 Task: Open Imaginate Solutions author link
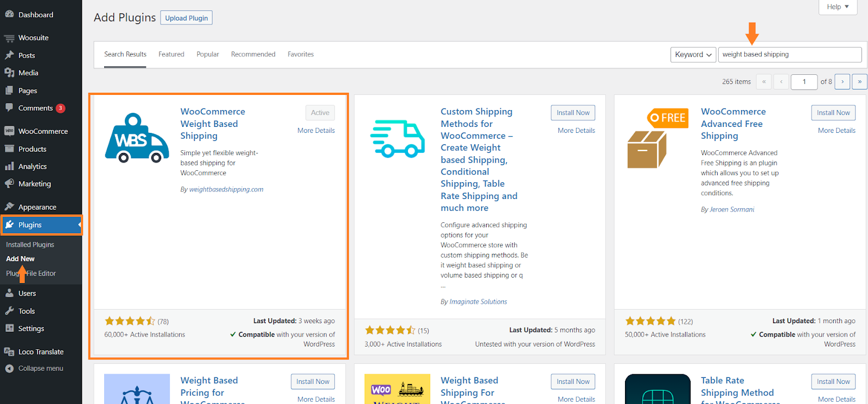tap(478, 302)
